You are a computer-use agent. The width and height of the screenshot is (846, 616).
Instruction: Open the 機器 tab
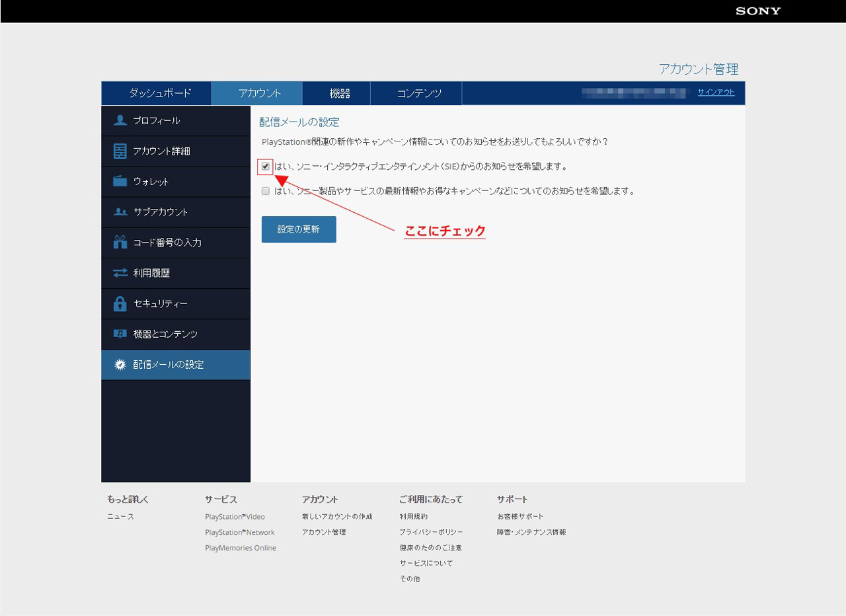340,93
